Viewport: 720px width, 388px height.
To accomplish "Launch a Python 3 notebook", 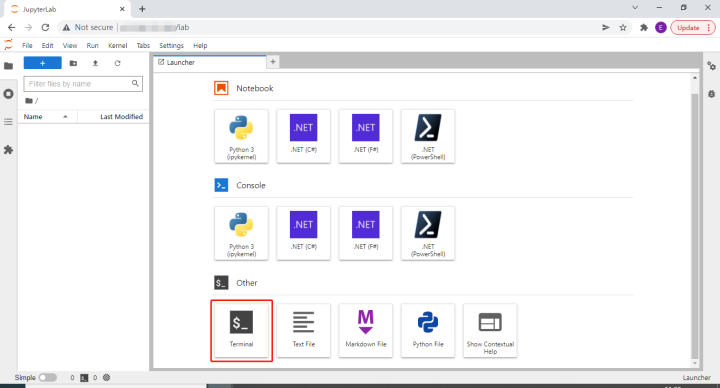I will pyautogui.click(x=241, y=136).
